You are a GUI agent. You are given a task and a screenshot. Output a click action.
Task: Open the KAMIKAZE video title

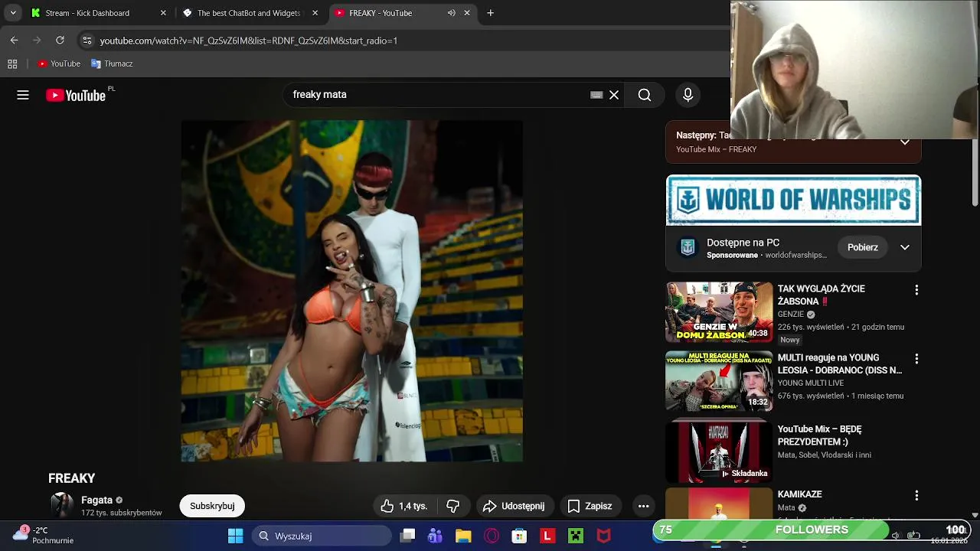pyautogui.click(x=800, y=494)
